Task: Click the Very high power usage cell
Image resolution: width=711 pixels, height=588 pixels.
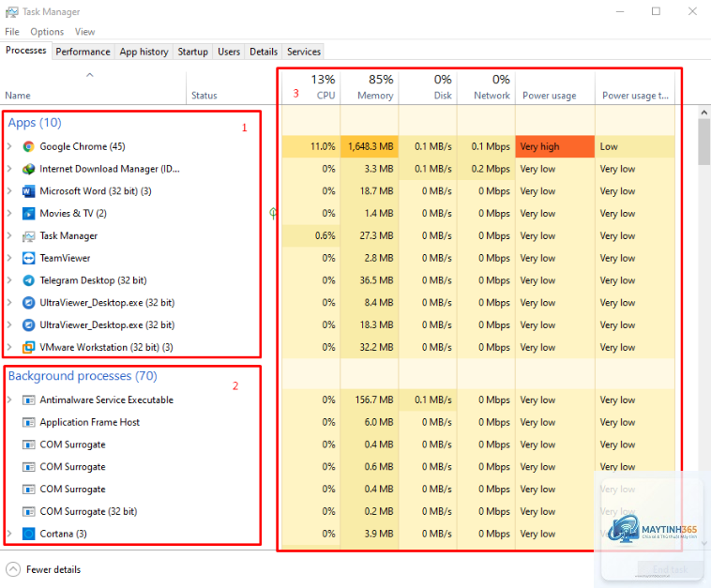Action: point(555,146)
